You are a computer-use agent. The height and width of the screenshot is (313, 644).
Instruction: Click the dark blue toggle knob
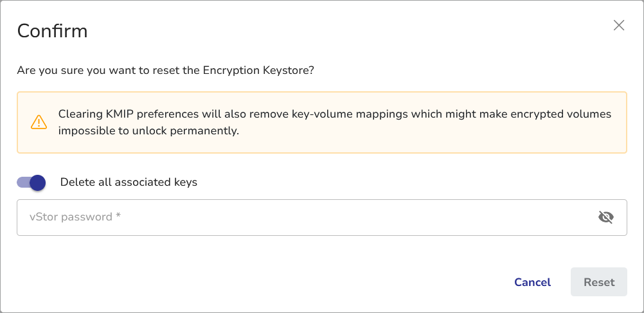point(38,183)
